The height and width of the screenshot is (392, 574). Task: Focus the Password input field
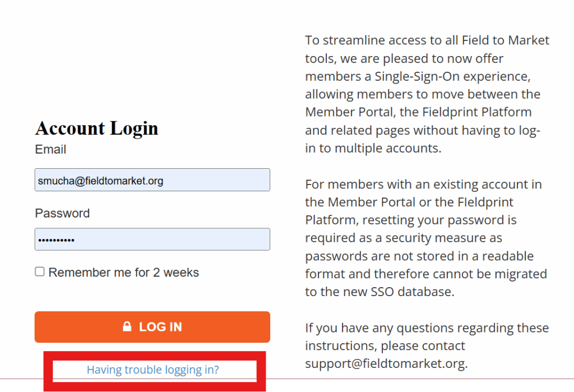[x=152, y=239]
